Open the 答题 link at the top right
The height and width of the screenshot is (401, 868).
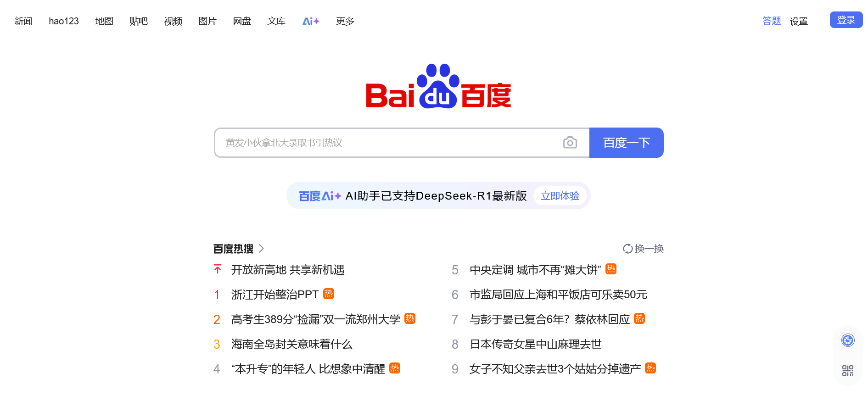(772, 21)
